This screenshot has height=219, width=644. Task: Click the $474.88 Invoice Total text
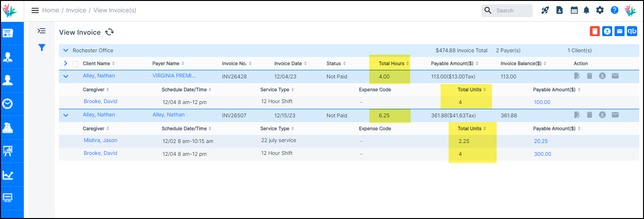[x=461, y=50]
